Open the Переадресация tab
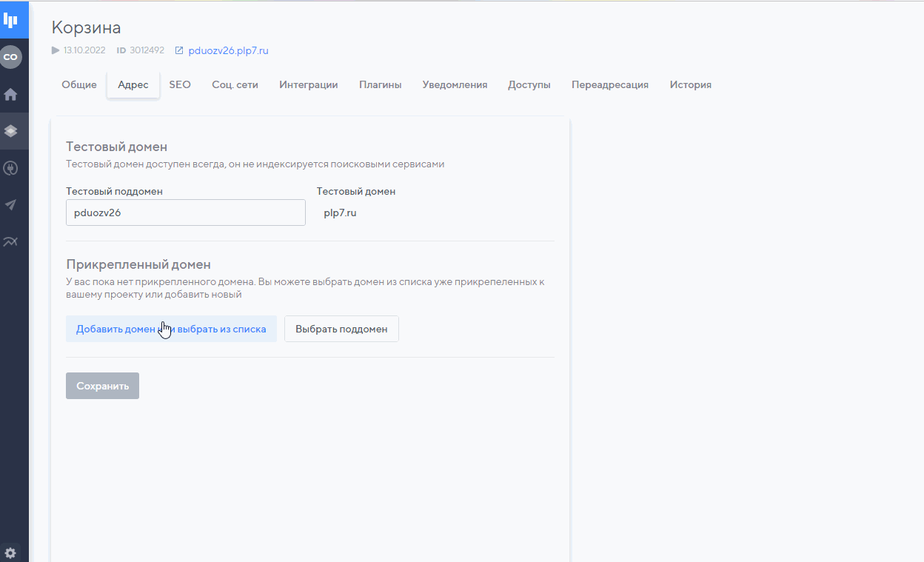 (x=609, y=85)
